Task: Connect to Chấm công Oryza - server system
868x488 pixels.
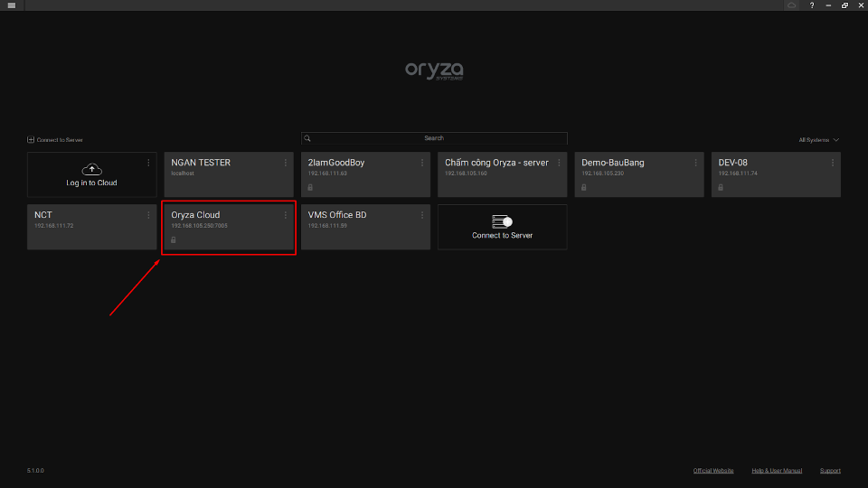Action: 502,174
